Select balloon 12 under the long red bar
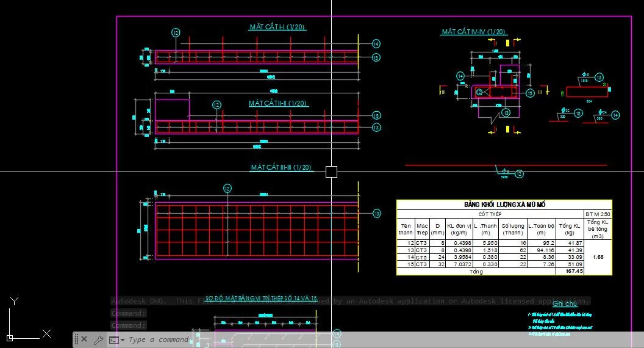This screenshot has width=644, height=348. coord(519,174)
